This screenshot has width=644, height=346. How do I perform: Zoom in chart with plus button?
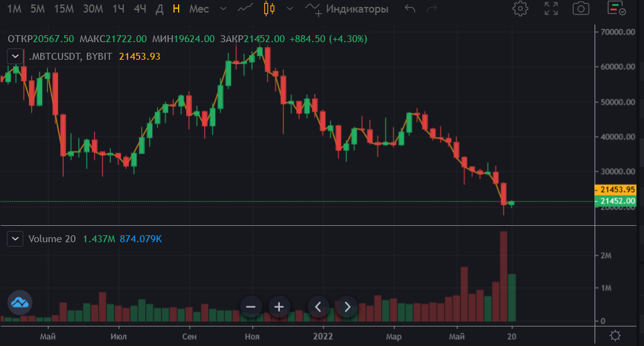coord(279,307)
